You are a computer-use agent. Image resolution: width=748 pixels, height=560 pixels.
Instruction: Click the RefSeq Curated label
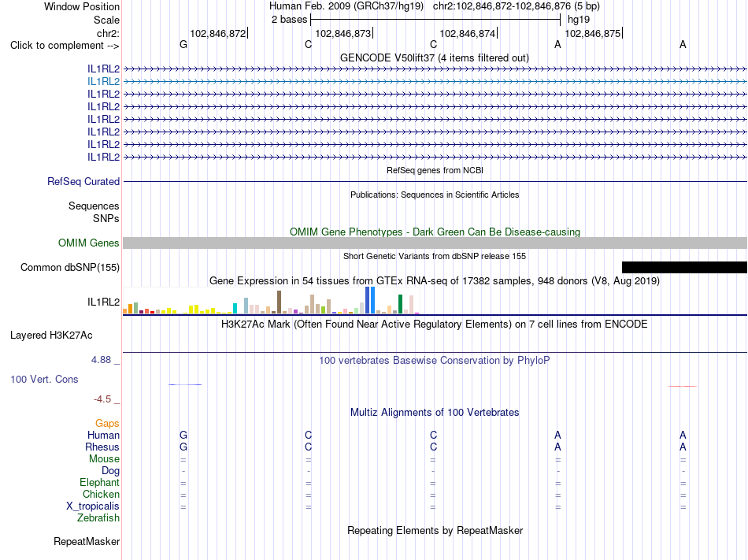[x=83, y=182]
